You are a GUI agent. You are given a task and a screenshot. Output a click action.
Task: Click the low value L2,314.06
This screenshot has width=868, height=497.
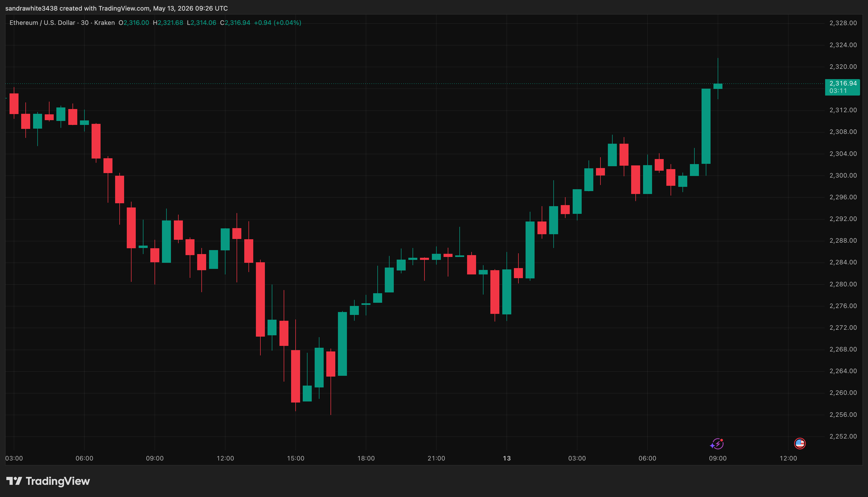(201, 23)
